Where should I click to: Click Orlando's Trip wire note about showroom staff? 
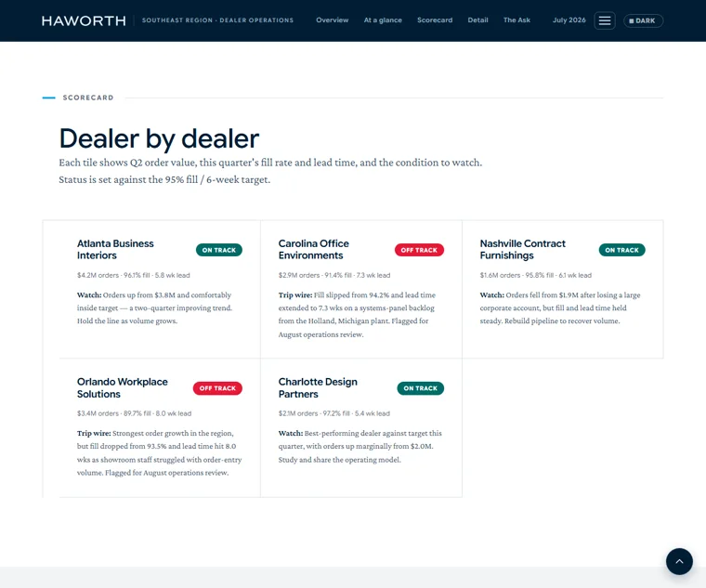(x=160, y=453)
